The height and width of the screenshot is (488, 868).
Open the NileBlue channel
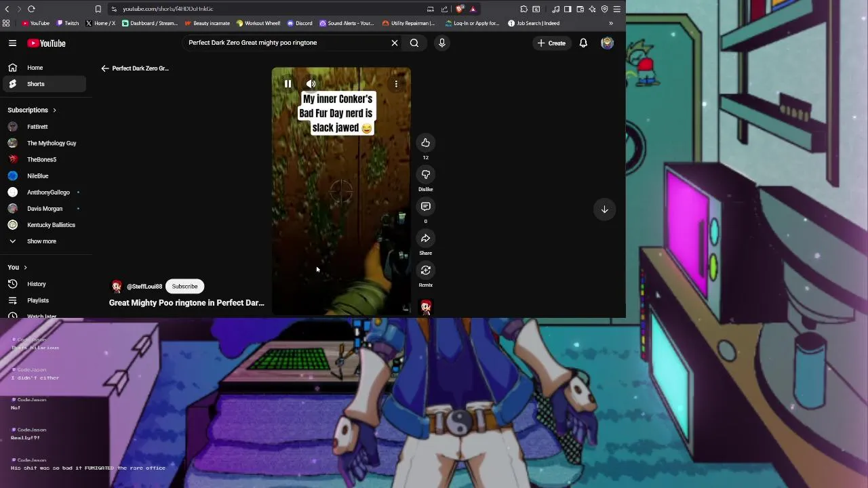pyautogui.click(x=44, y=176)
